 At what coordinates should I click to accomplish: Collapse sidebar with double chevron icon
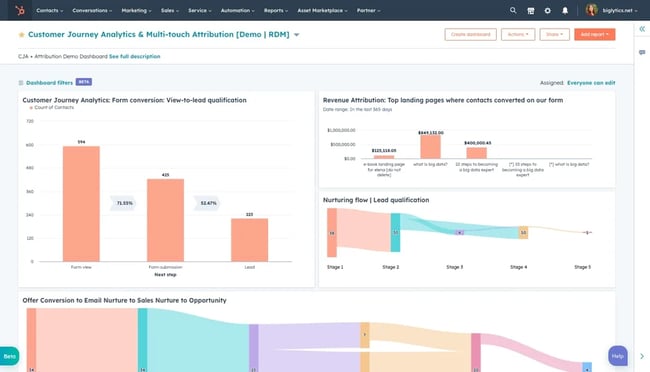[642, 29]
